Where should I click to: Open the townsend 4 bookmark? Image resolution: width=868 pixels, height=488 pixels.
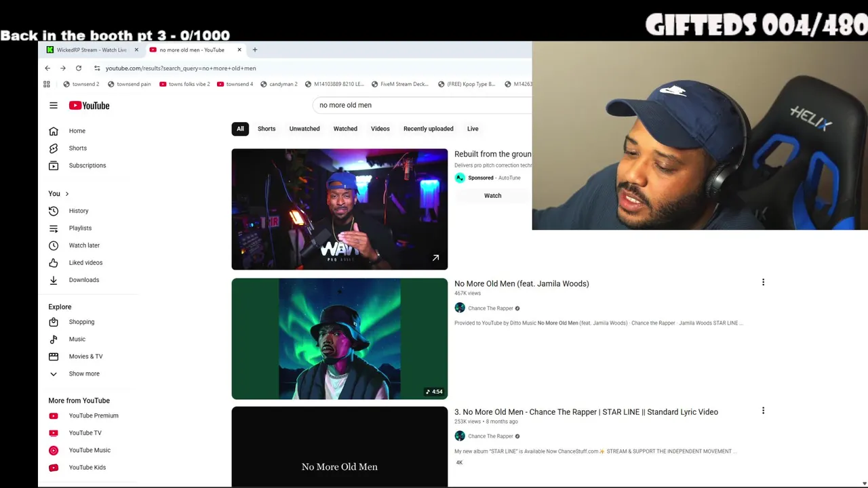[x=235, y=84]
